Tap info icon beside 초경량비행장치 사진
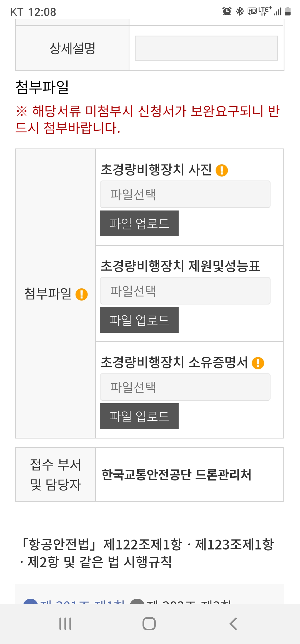300x644 pixels. point(222,170)
